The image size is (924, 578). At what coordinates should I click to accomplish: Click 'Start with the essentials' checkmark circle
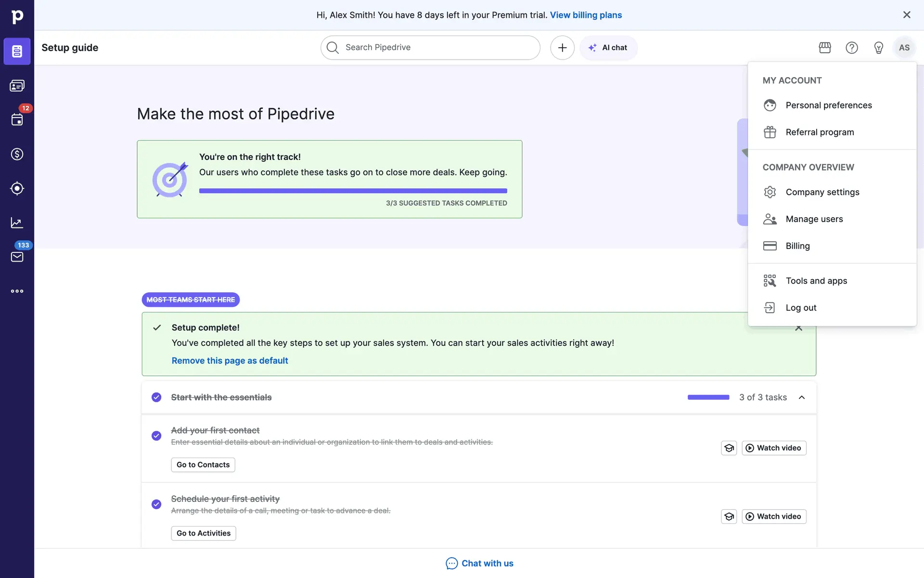click(x=156, y=397)
